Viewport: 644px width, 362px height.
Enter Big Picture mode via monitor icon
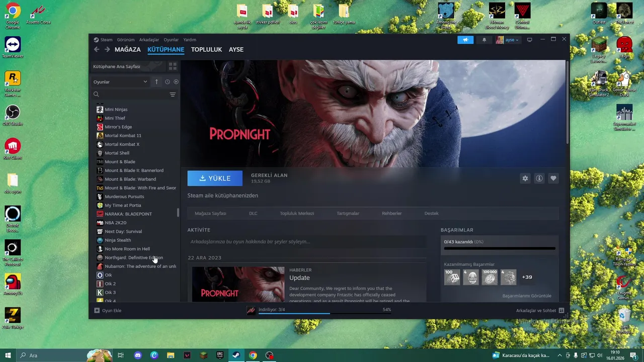pyautogui.click(x=529, y=40)
